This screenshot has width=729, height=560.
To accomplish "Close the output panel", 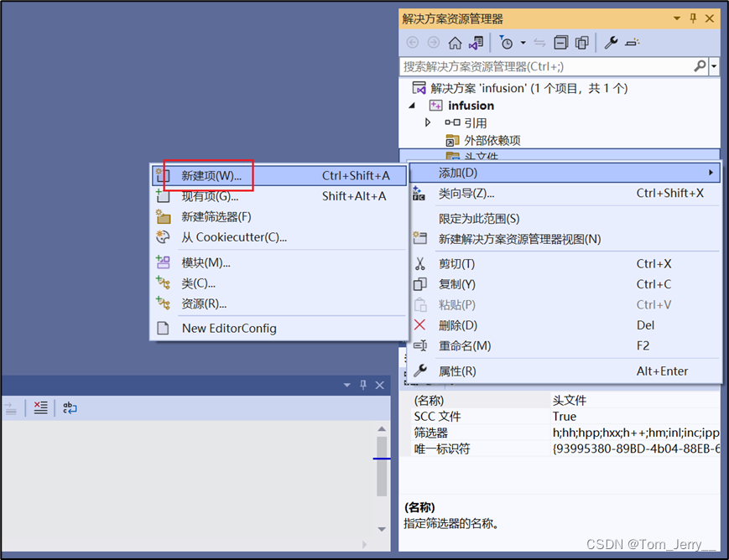I will click(x=379, y=385).
